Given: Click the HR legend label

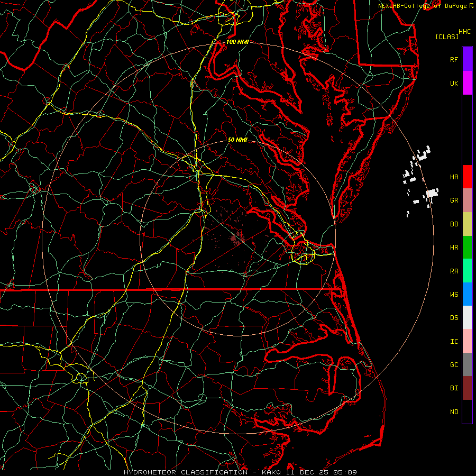Looking at the screenshot, I should 454,248.
